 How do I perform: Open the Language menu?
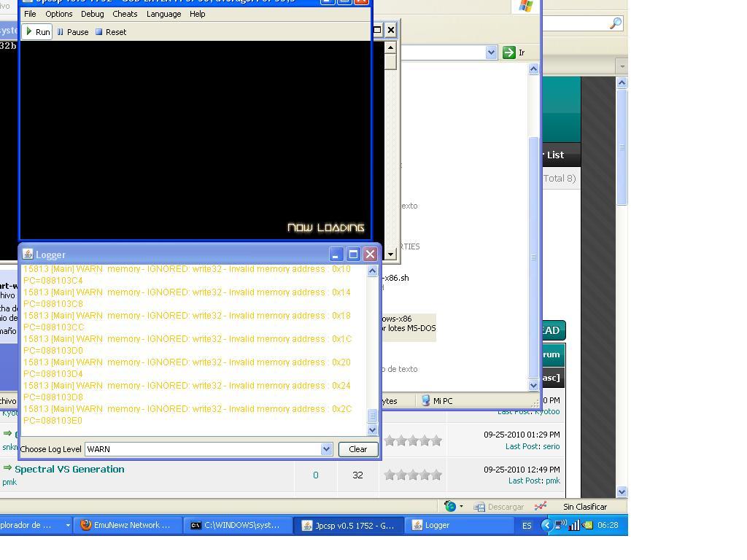[x=163, y=14]
